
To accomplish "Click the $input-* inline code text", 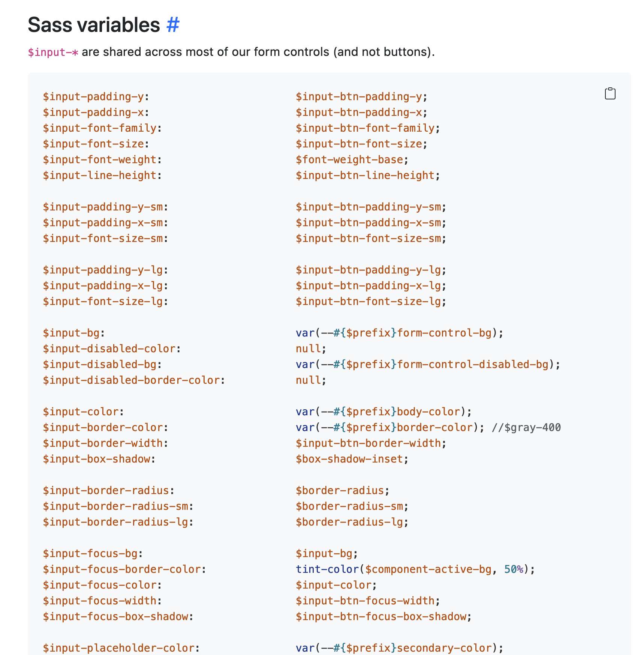I will tap(53, 52).
